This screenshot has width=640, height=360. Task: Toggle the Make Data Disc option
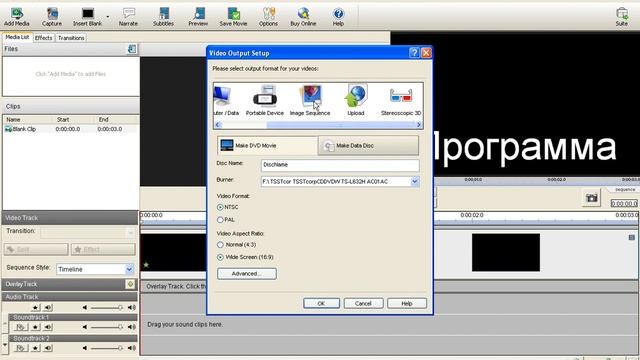point(368,145)
